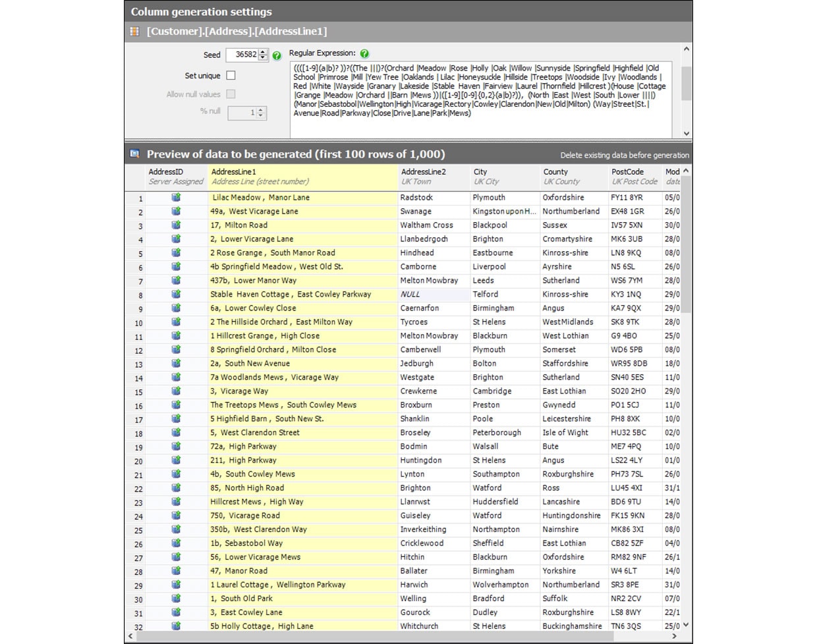Screen dimensions: 817x644
Task: Click the row 1 header number
Action: pyautogui.click(x=135, y=198)
